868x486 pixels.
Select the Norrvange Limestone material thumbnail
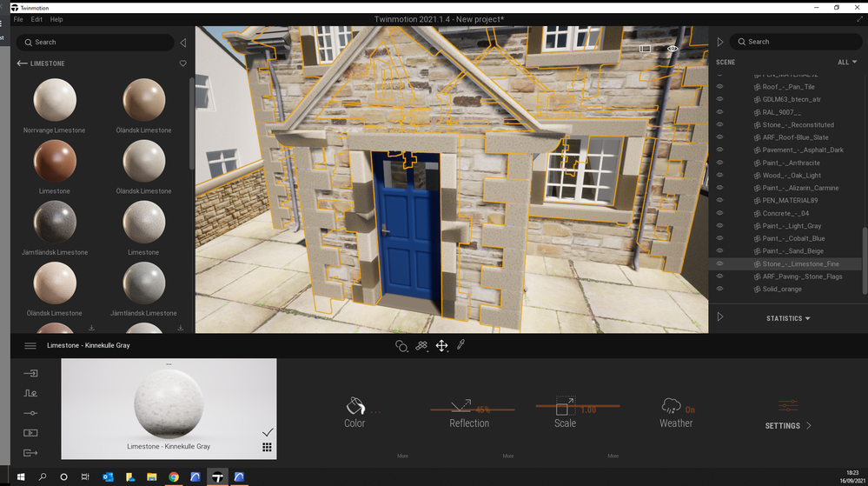click(54, 100)
